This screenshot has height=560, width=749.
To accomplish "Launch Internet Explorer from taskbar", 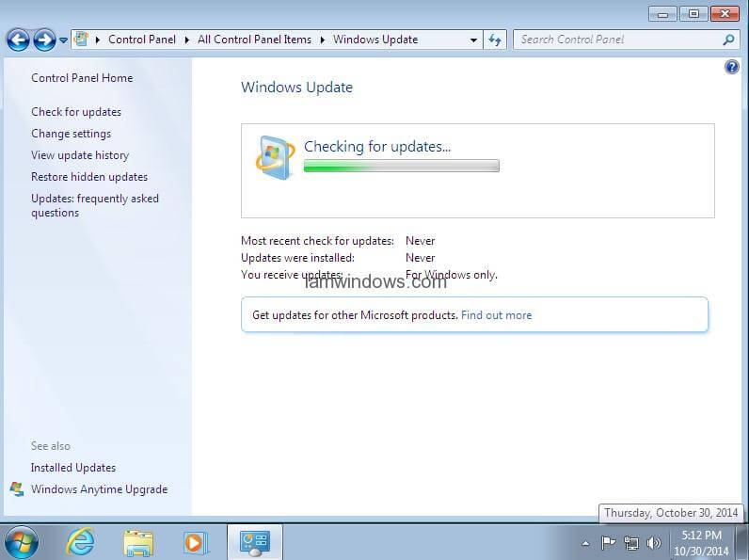I will (x=80, y=542).
